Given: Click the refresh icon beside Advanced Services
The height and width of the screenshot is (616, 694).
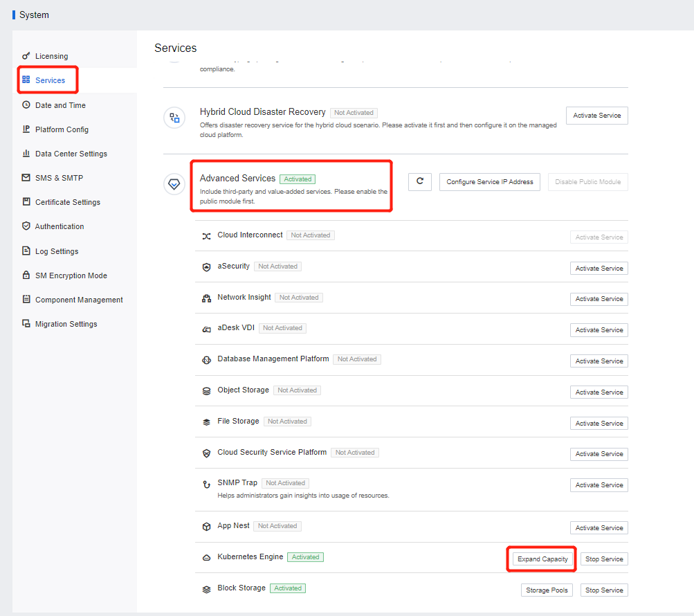Looking at the screenshot, I should (x=420, y=181).
